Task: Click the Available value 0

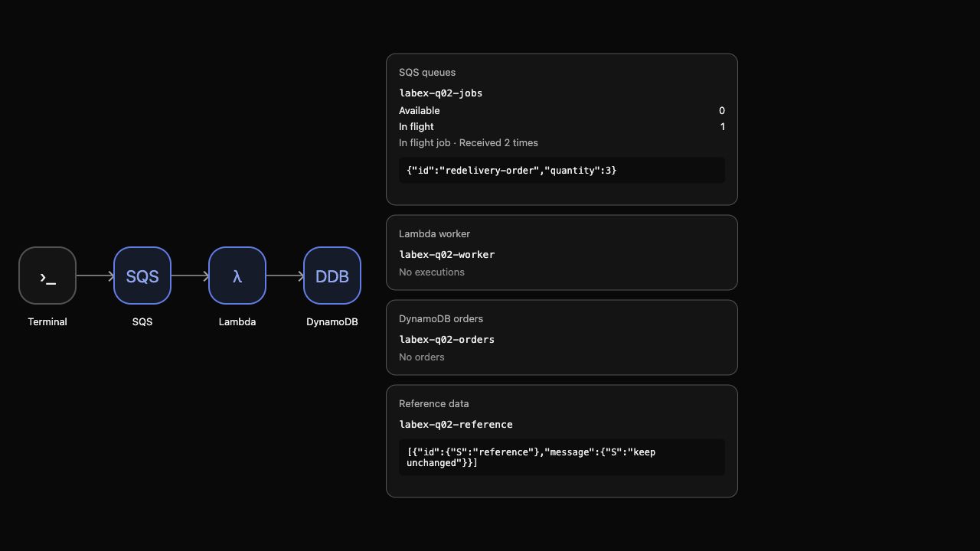Action: coord(722,111)
